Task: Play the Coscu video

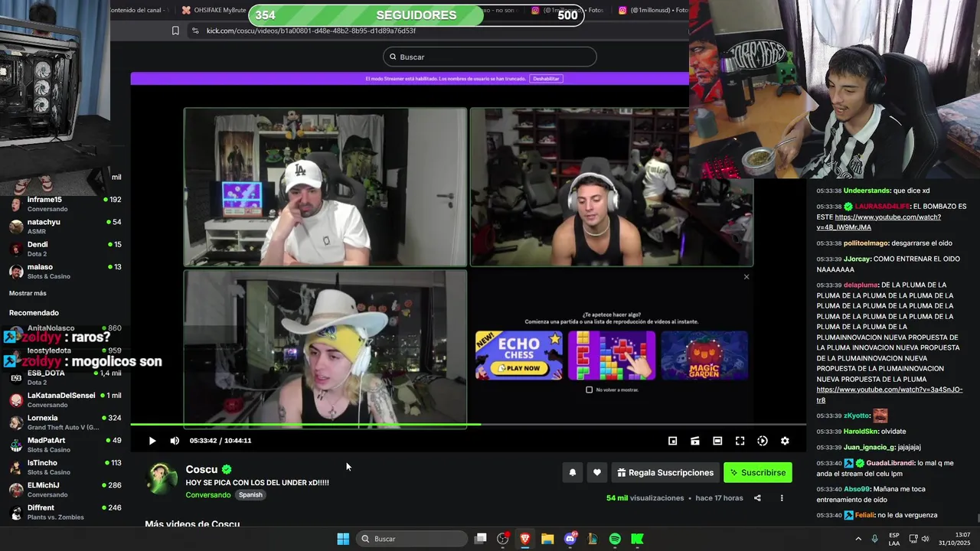Action: (152, 441)
